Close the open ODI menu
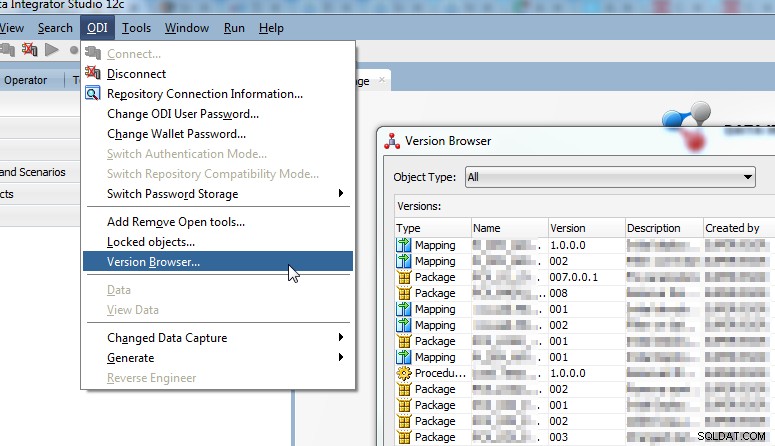775x446 pixels. pyautogui.click(x=97, y=28)
